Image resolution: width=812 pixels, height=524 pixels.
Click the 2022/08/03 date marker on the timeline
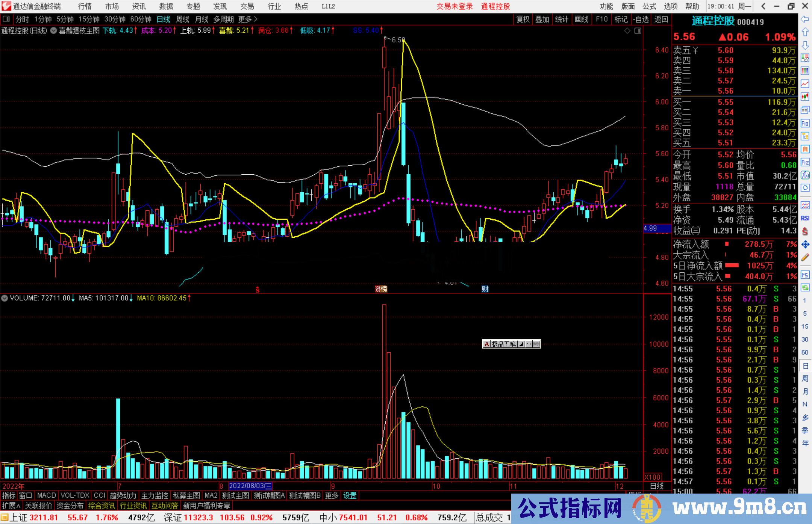coord(250,486)
